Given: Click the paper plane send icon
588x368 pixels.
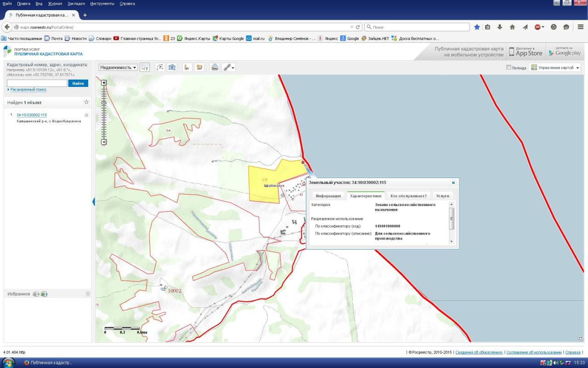Looking at the screenshot, I should click(525, 27).
